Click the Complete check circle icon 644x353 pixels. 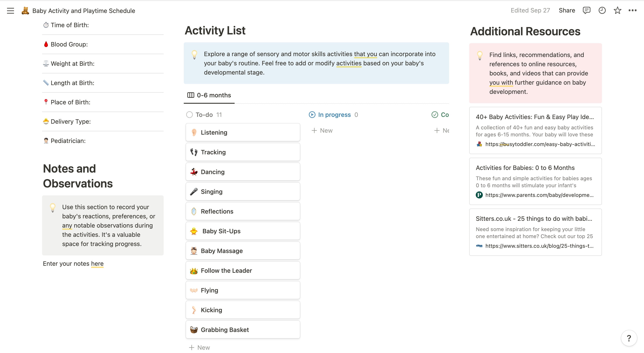435,115
